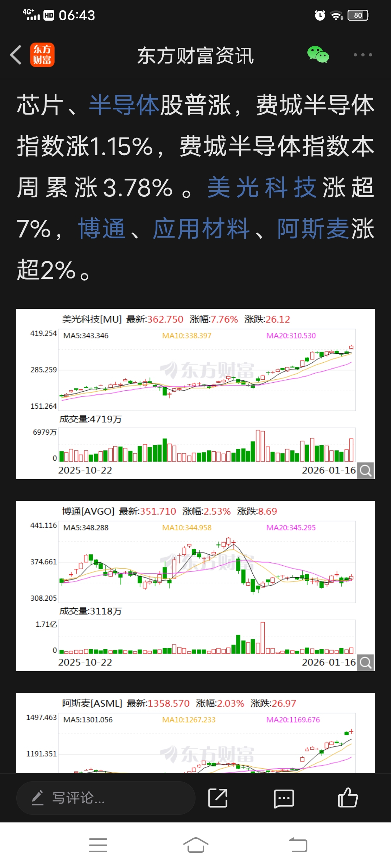This screenshot has width=391, height=868.
Task: Tap the Wi-Fi status icon
Action: (x=337, y=16)
